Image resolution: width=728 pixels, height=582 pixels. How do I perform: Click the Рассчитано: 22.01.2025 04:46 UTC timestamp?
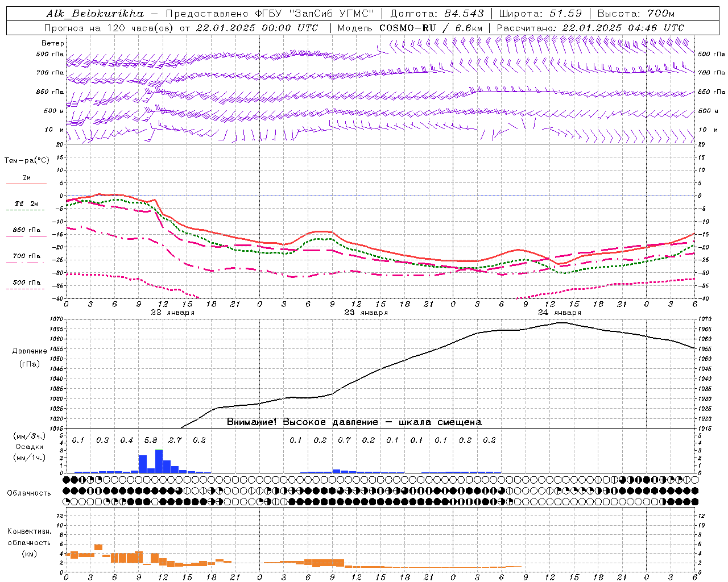590,28
